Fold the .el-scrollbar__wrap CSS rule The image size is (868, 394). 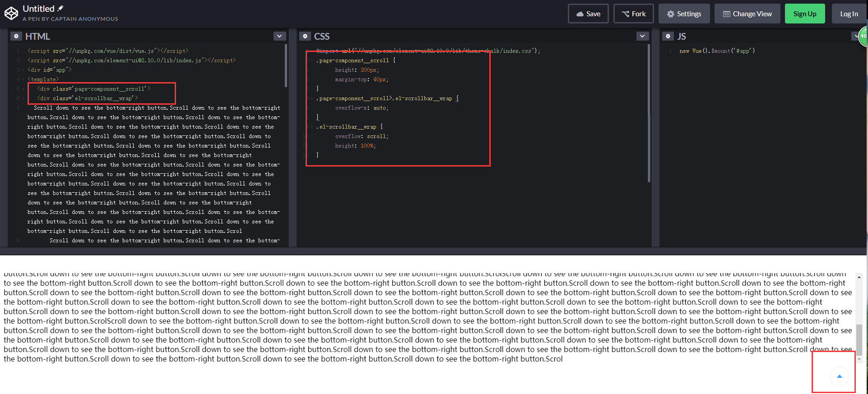pyautogui.click(x=311, y=127)
